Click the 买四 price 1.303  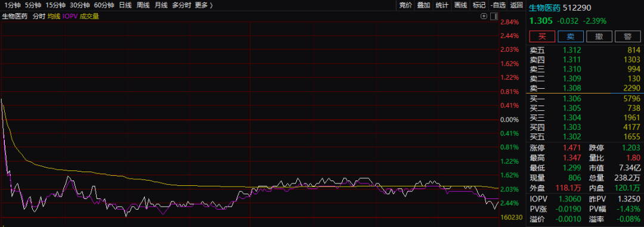[572, 128]
